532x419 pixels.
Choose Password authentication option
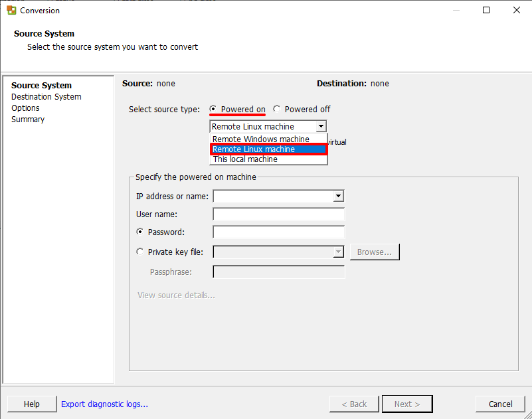(139, 232)
